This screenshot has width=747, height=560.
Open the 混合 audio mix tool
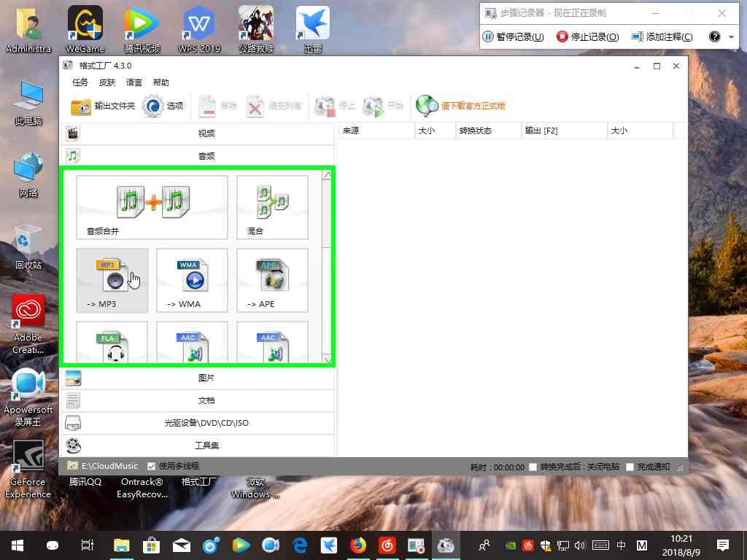tap(271, 206)
